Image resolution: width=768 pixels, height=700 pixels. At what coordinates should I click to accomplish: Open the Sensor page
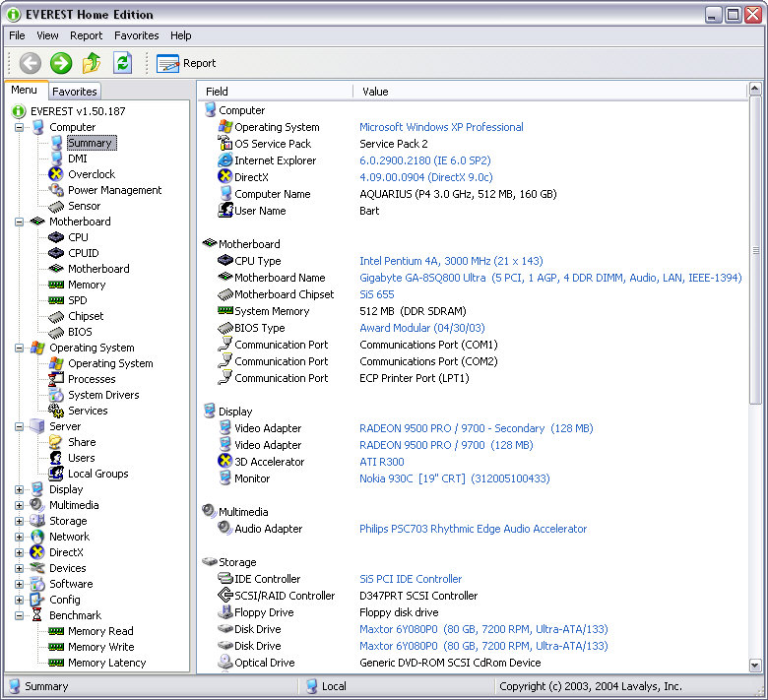point(85,206)
